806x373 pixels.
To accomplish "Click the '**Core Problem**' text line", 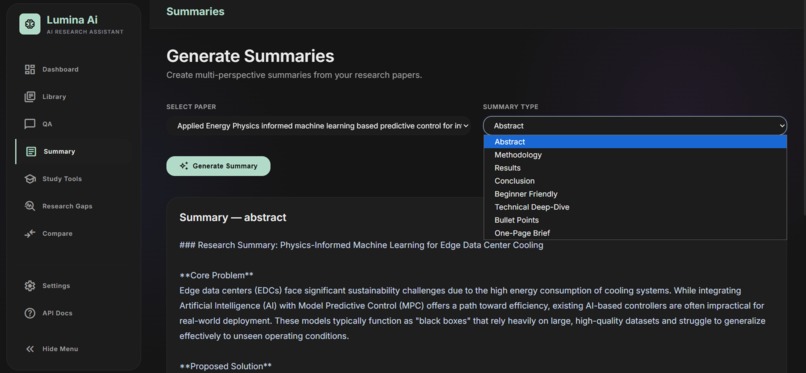I will (216, 275).
